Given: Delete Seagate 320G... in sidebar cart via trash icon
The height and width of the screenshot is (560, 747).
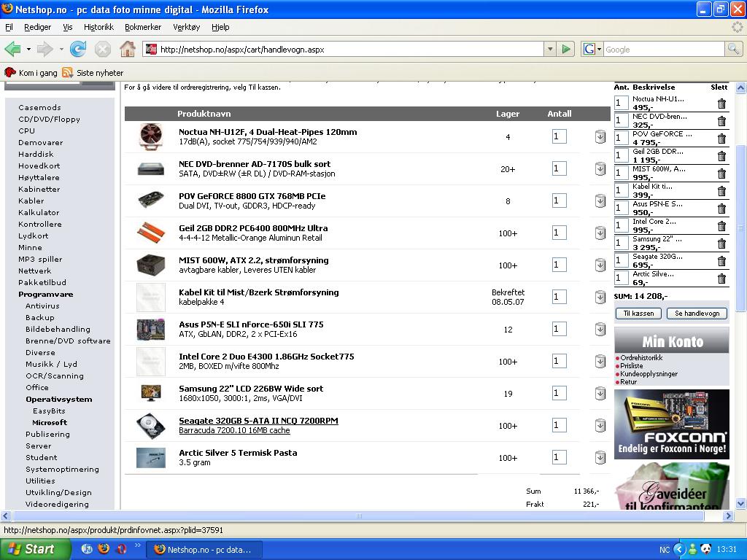Looking at the screenshot, I should pyautogui.click(x=721, y=261).
